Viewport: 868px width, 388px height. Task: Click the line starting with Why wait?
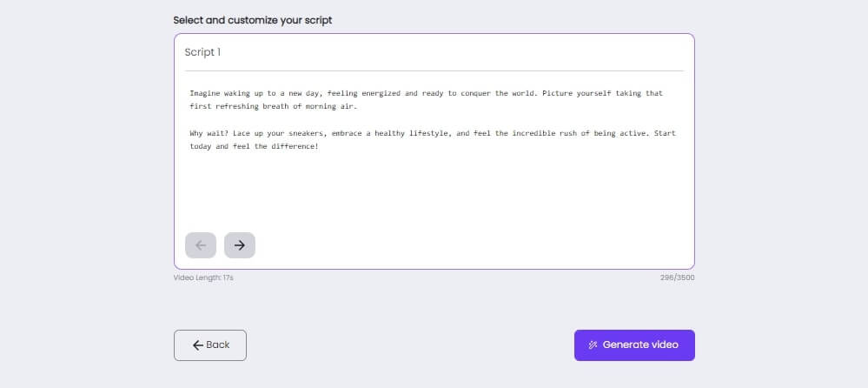(209, 134)
